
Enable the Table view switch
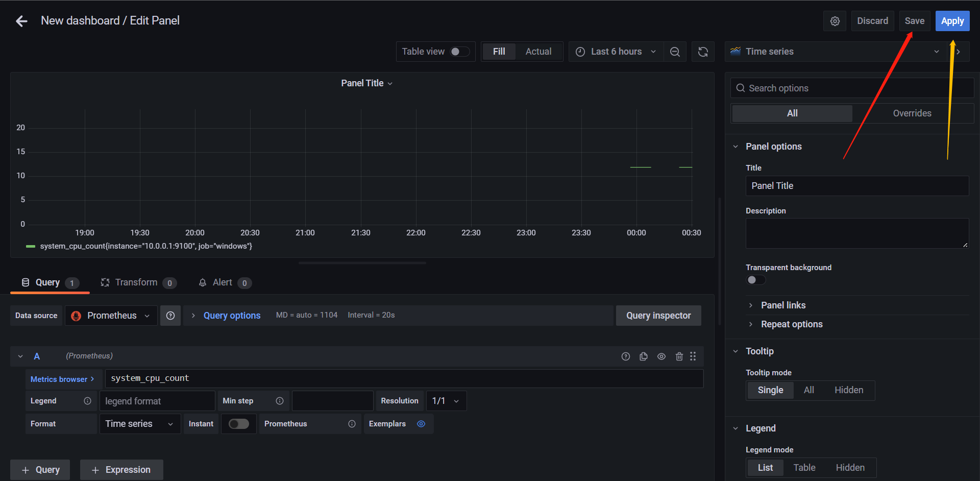point(459,52)
